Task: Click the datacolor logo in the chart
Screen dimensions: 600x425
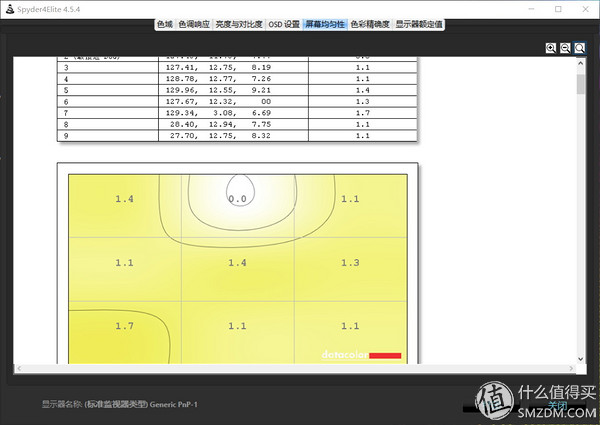Action: 361,355
